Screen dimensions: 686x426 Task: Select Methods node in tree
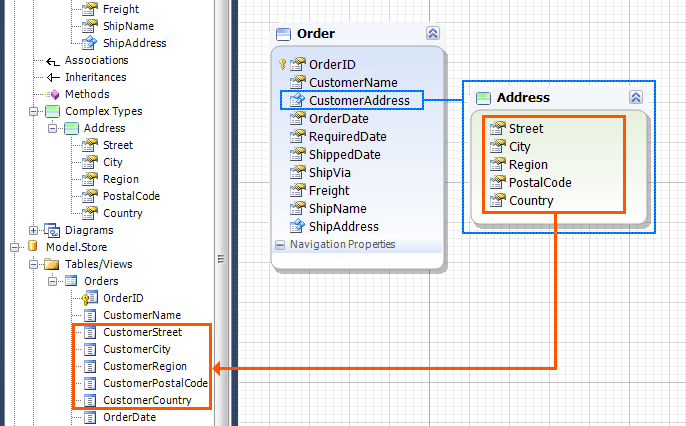[x=87, y=94]
